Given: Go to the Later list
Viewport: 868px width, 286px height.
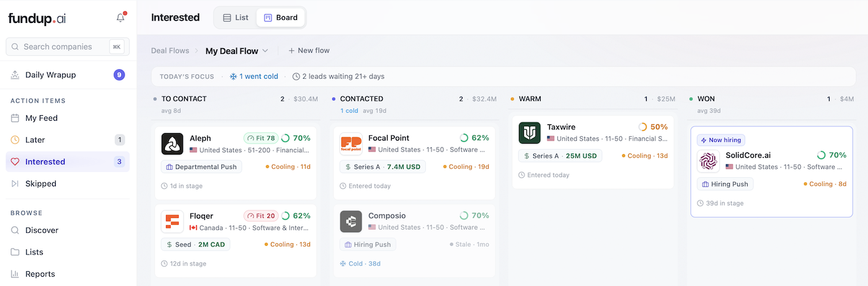Looking at the screenshot, I should [67, 140].
